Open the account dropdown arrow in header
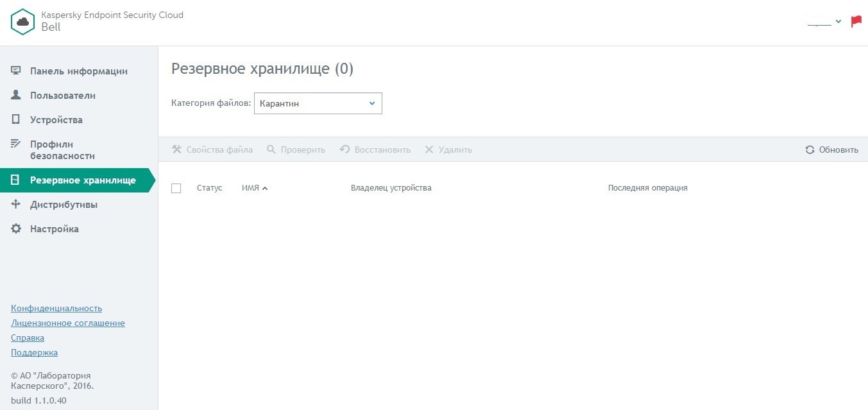868x410 pixels. 838,22
